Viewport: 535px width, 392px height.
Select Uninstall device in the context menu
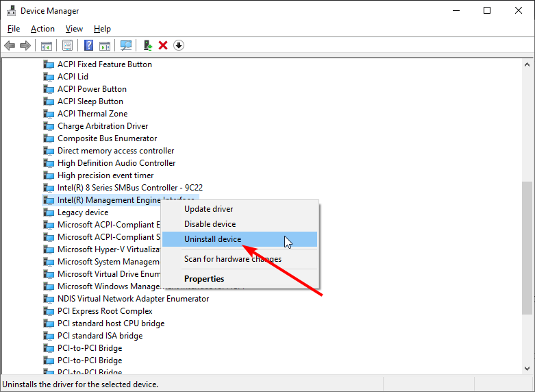pos(240,239)
